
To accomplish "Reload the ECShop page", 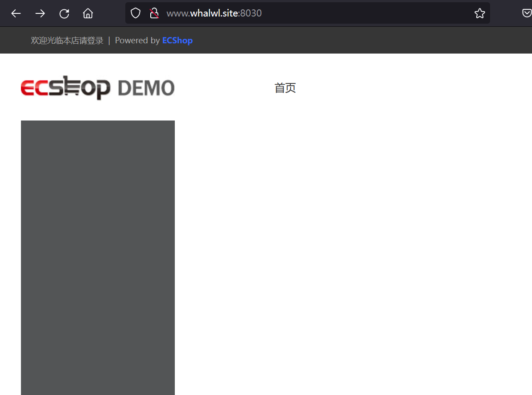I will pyautogui.click(x=64, y=13).
